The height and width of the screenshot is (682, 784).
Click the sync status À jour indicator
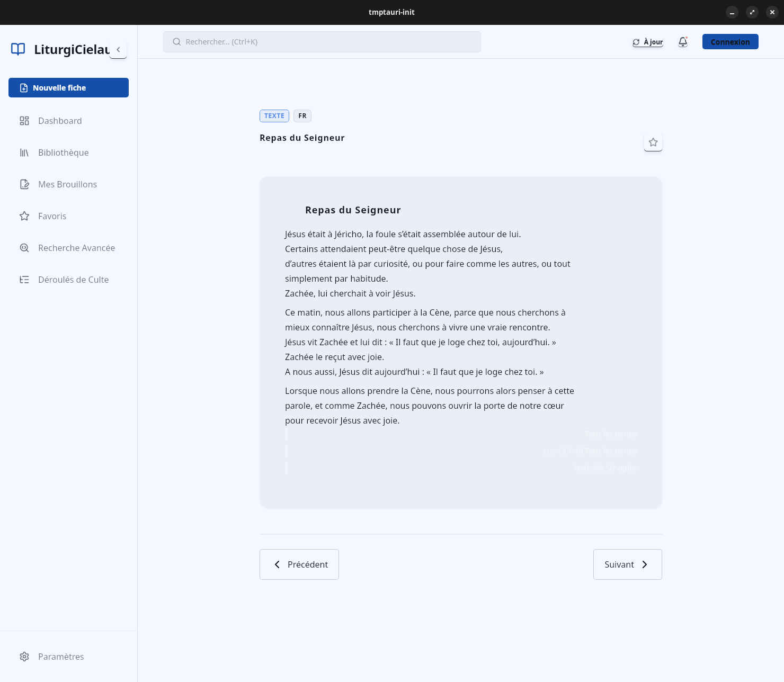click(647, 42)
